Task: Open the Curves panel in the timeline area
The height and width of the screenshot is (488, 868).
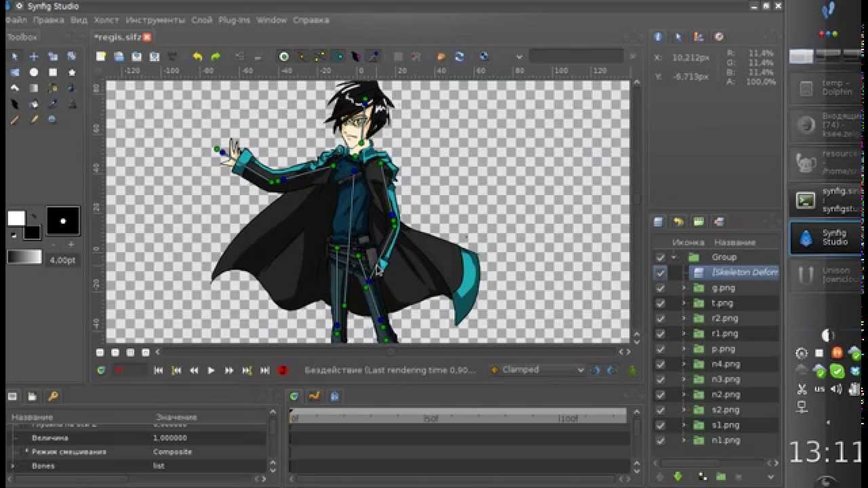Action: pos(314,396)
